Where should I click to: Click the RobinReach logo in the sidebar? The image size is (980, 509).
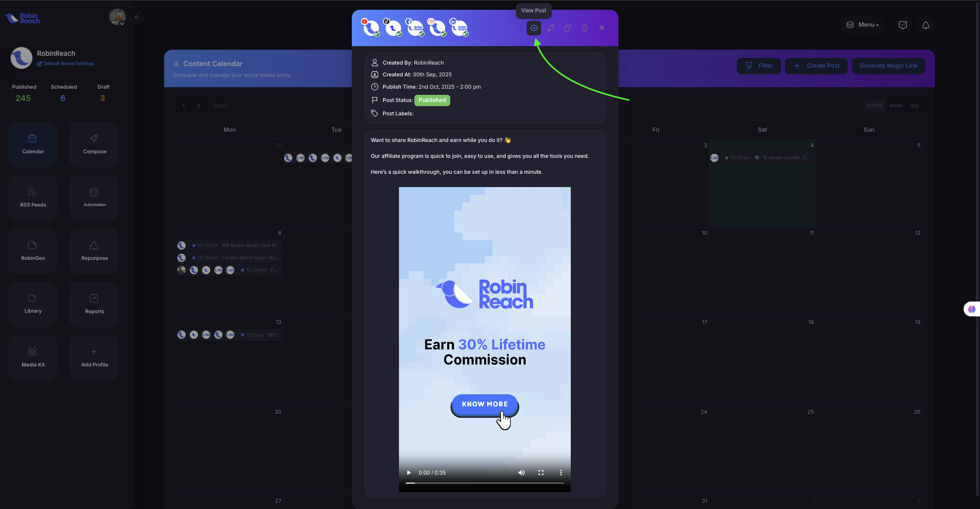pyautogui.click(x=23, y=18)
